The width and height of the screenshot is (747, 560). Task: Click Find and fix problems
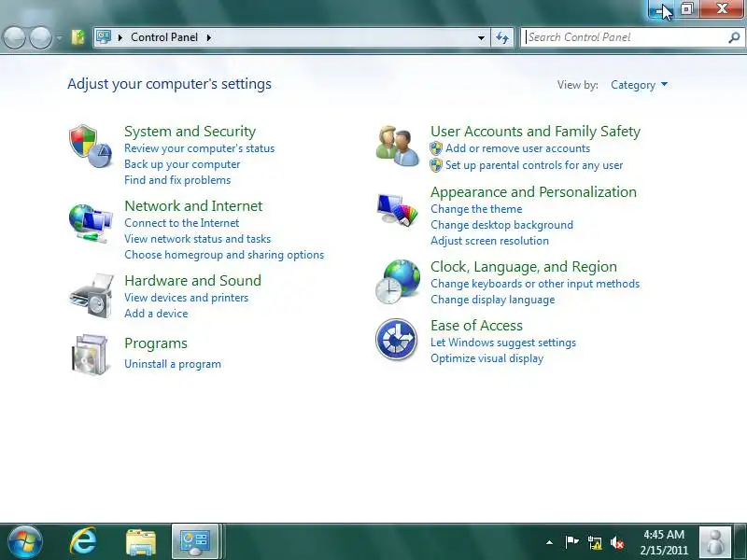tap(177, 180)
